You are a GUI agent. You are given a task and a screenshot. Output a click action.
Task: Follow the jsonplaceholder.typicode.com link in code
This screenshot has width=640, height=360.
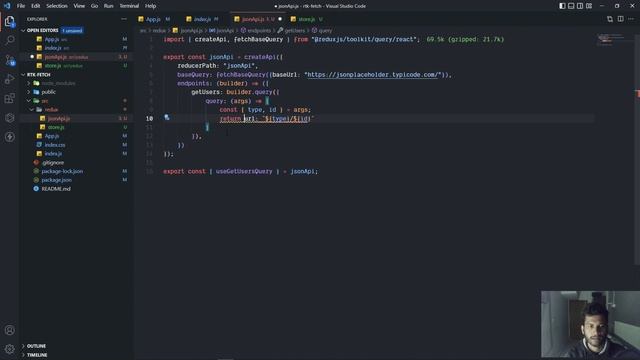tap(373, 75)
